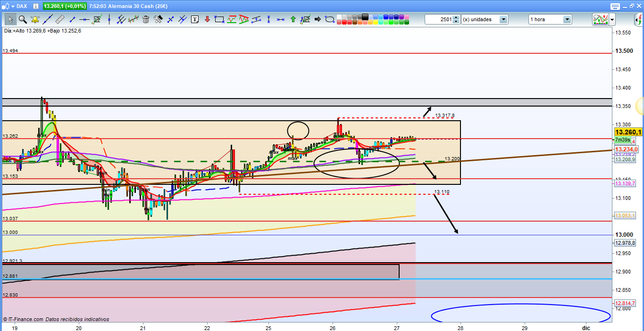Open the '1 hora' timeframe dropdown
644x331 pixels.
567,19
